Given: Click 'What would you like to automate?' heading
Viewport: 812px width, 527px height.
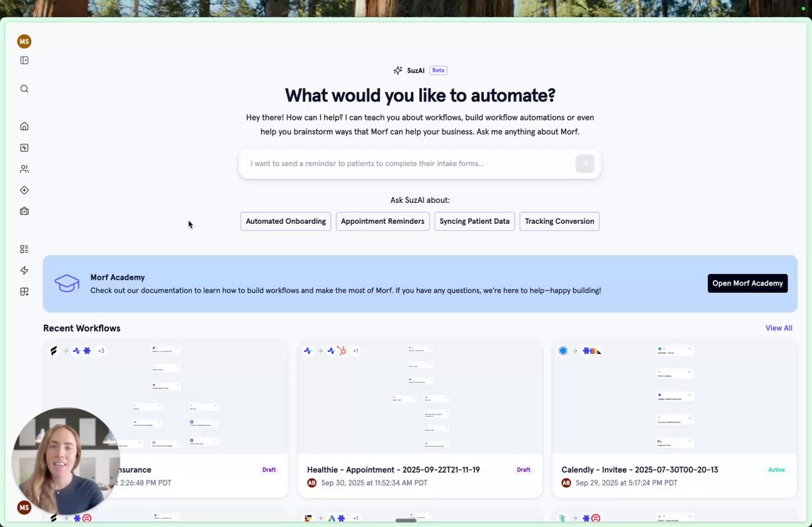Looking at the screenshot, I should pyautogui.click(x=420, y=95).
